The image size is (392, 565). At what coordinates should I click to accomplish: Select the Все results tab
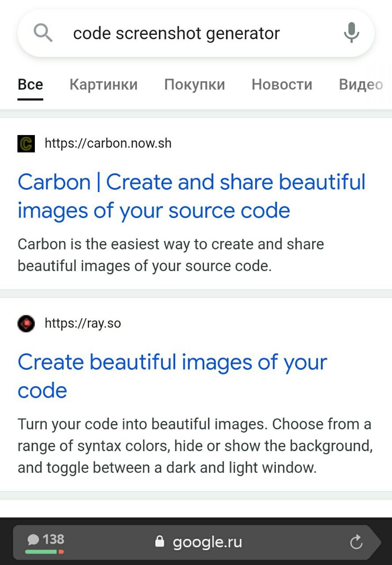coord(30,84)
